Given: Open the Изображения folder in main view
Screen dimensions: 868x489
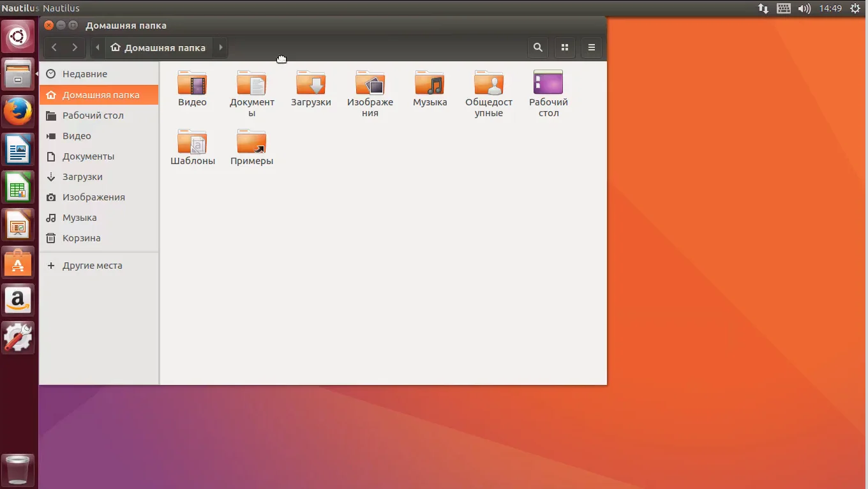Looking at the screenshot, I should coord(370,84).
